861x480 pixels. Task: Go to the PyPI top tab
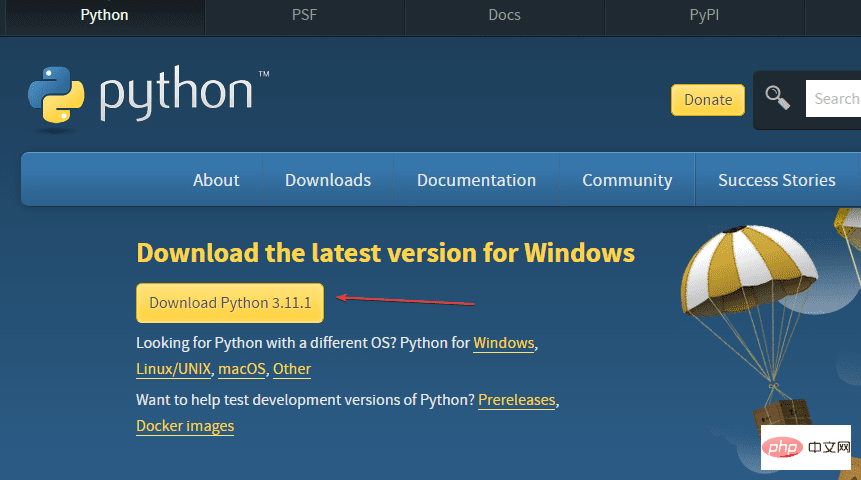point(705,15)
